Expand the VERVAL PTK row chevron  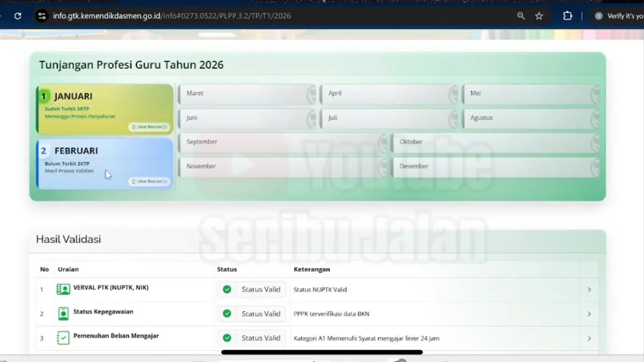pos(589,290)
